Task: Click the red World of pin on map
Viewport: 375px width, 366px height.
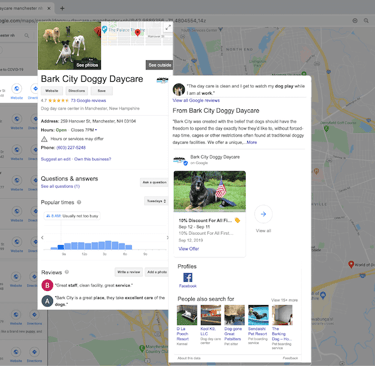Action: [x=351, y=265]
